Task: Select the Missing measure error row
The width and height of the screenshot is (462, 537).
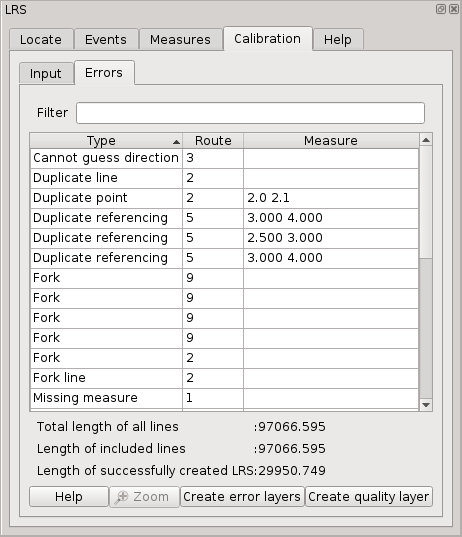Action: 224,398
